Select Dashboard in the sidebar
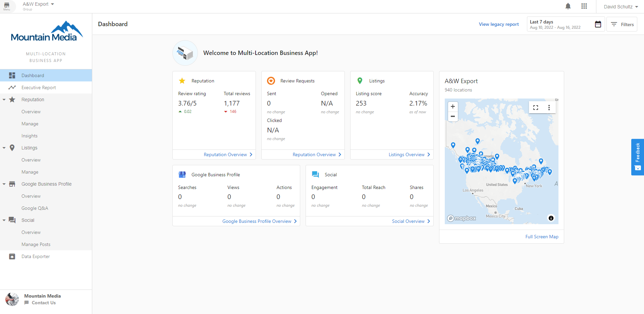The height and width of the screenshot is (314, 644). tap(46, 75)
